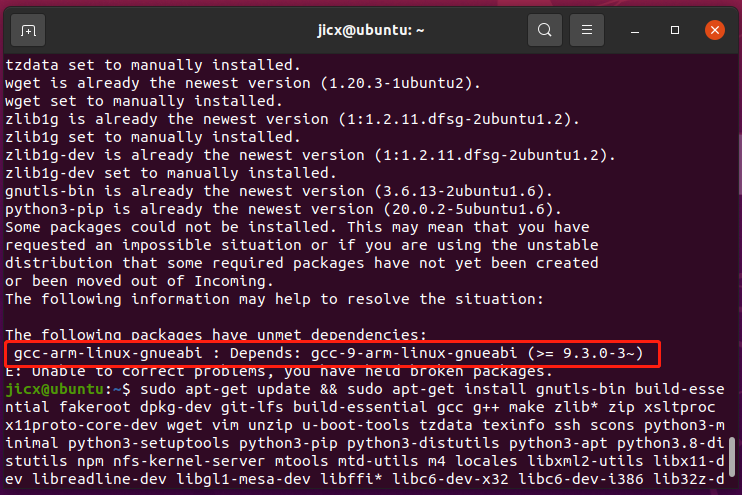The width and height of the screenshot is (742, 495).
Task: Open the hamburger menu in the header bar
Action: click(587, 30)
